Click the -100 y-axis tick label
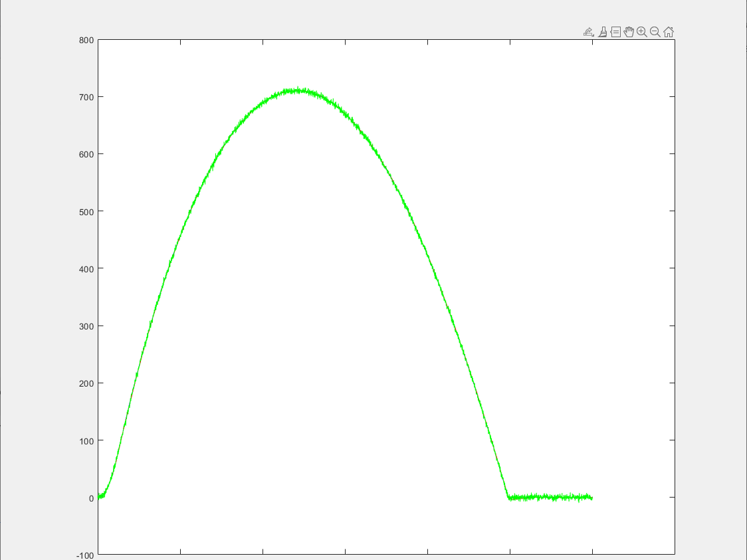 pyautogui.click(x=84, y=555)
